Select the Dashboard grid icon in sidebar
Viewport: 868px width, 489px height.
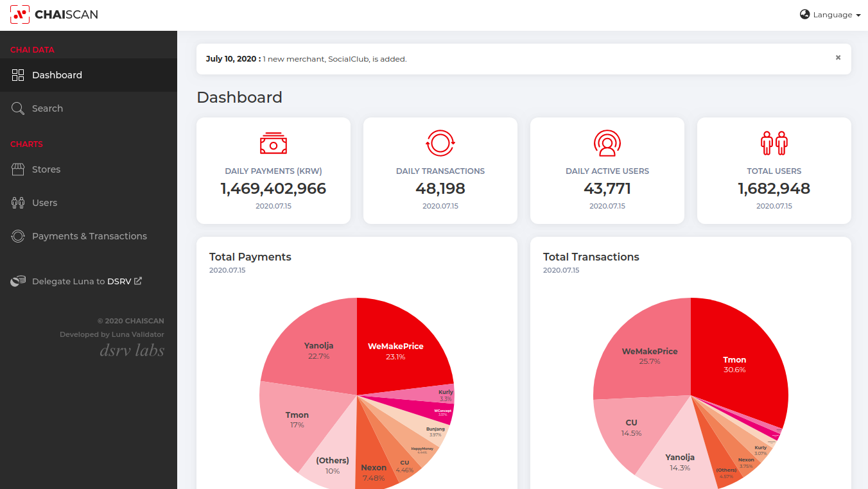coord(18,75)
